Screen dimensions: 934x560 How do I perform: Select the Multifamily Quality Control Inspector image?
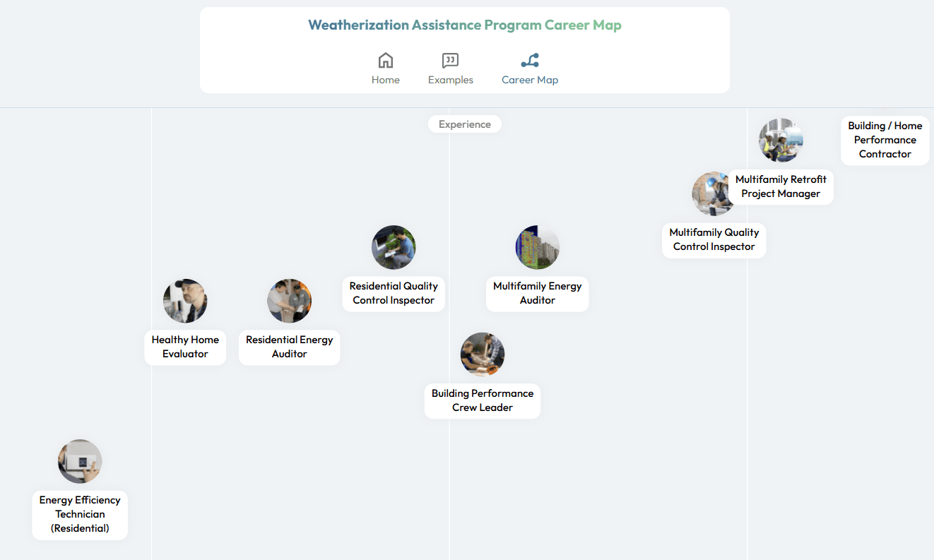point(714,193)
